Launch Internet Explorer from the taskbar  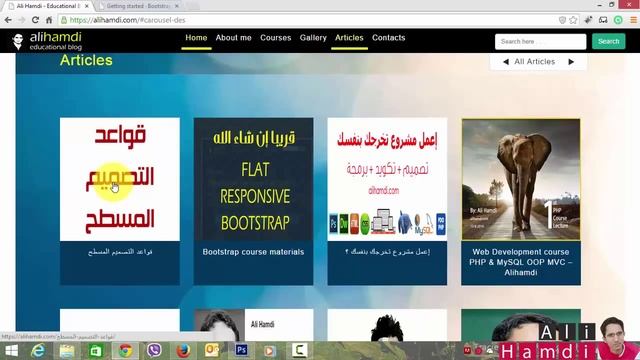[38, 351]
